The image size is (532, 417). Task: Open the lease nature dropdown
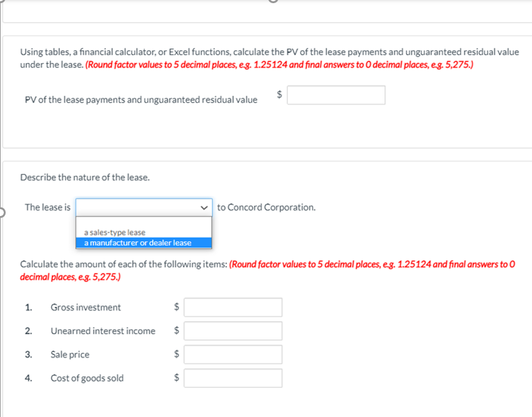click(143, 207)
